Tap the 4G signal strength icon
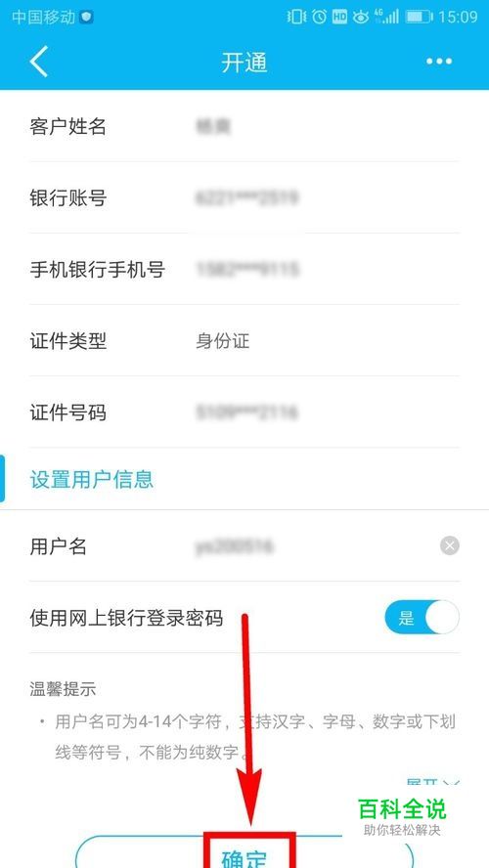The width and height of the screenshot is (489, 868). point(386,17)
